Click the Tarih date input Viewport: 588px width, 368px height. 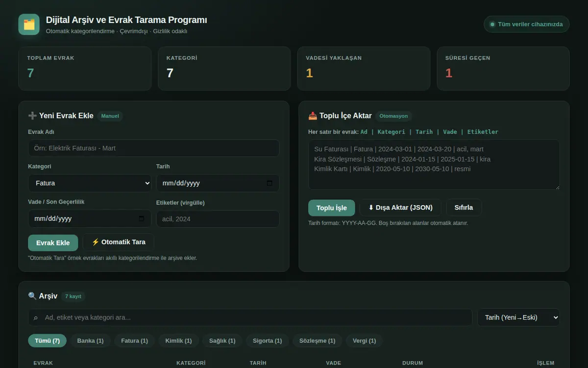[x=218, y=183]
